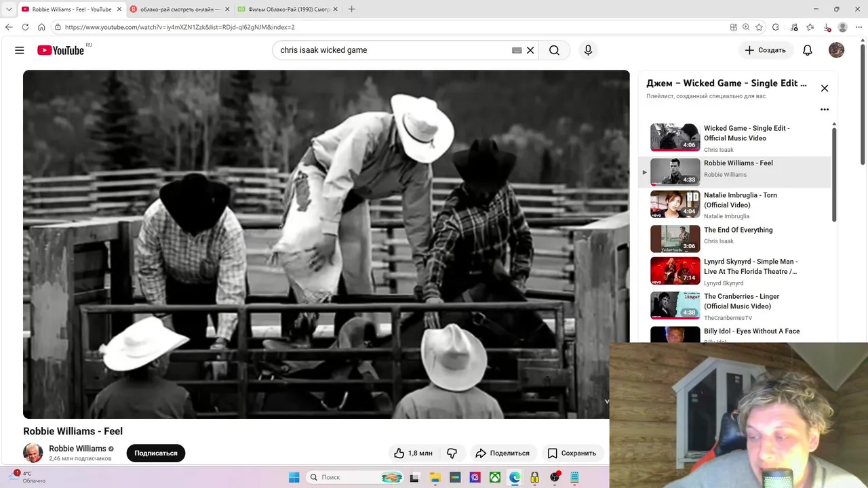
Task: Subscribe with the Подписаться button
Action: 156,453
